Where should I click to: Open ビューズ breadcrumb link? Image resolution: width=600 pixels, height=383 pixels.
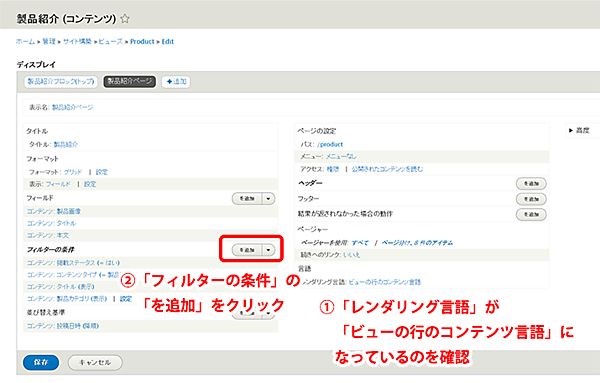[x=110, y=41]
